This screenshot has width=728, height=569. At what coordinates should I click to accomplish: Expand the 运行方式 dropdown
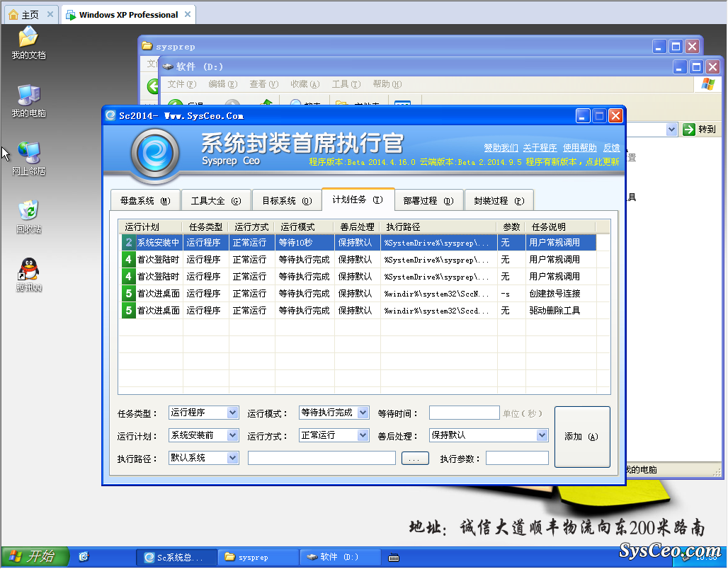tap(363, 435)
